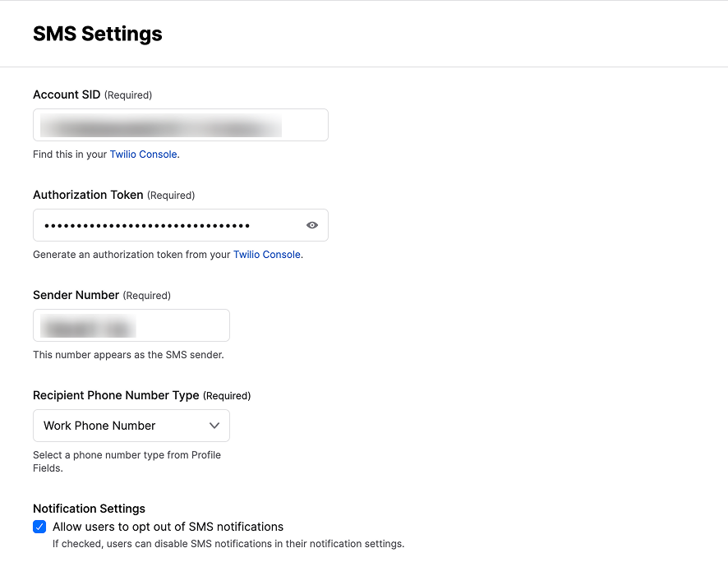Click the Notification Settings section label
This screenshot has width=728, height=571.
[89, 509]
